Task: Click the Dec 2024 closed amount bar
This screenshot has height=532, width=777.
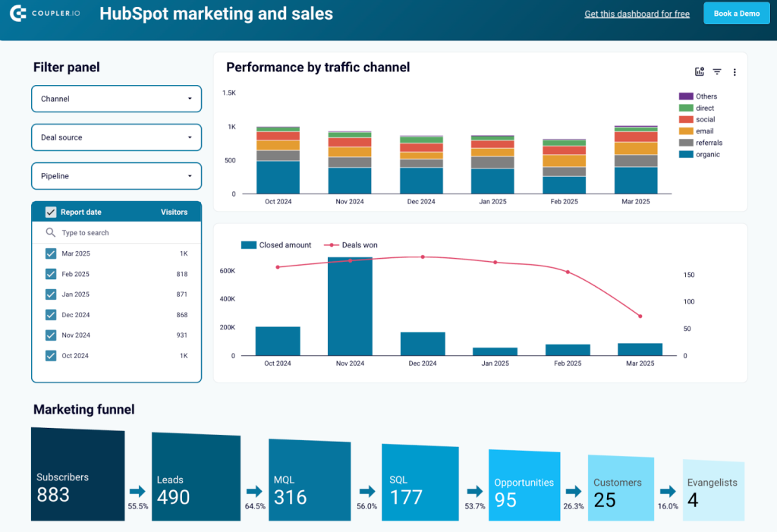Action: tap(423, 344)
